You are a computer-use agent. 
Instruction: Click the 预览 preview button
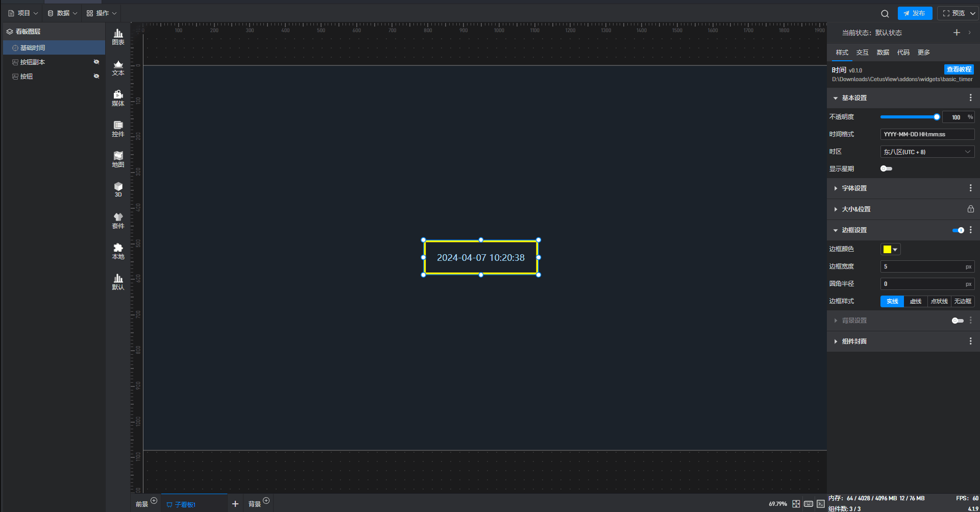(953, 13)
